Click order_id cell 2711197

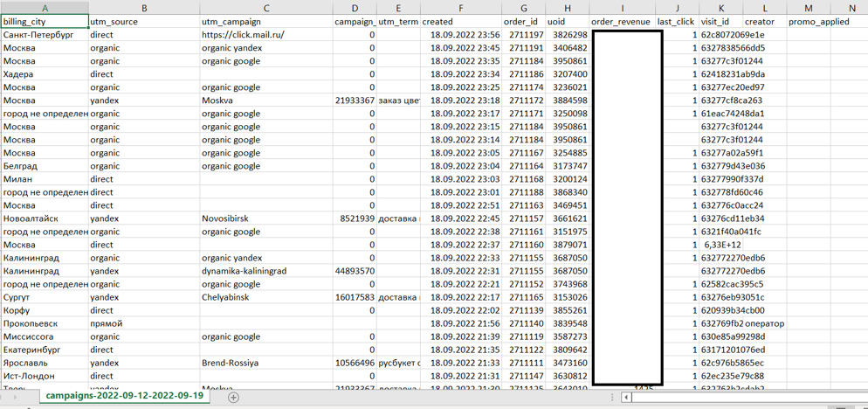(524, 34)
